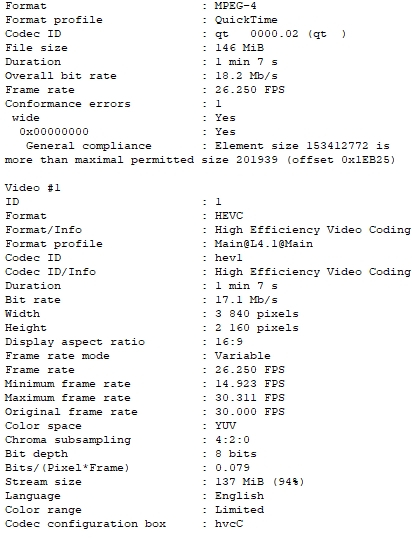
Task: Click the Color range Limited value
Action: coord(239,510)
